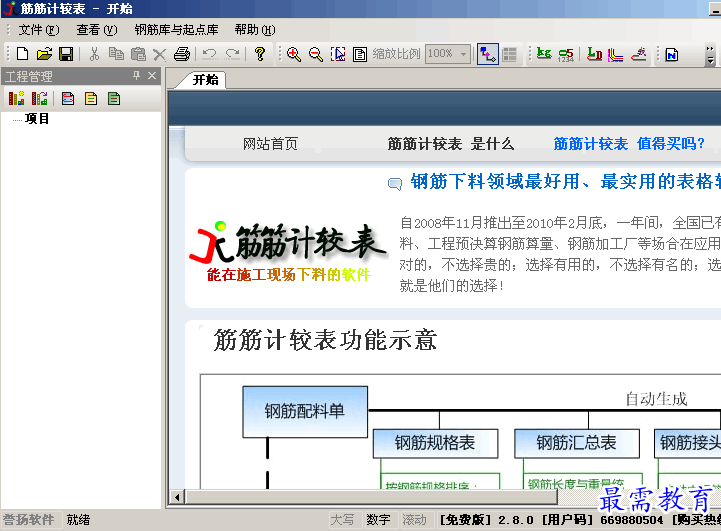This screenshot has width=721, height=531.
Task: Switch to the 开始 tab
Action: (205, 80)
